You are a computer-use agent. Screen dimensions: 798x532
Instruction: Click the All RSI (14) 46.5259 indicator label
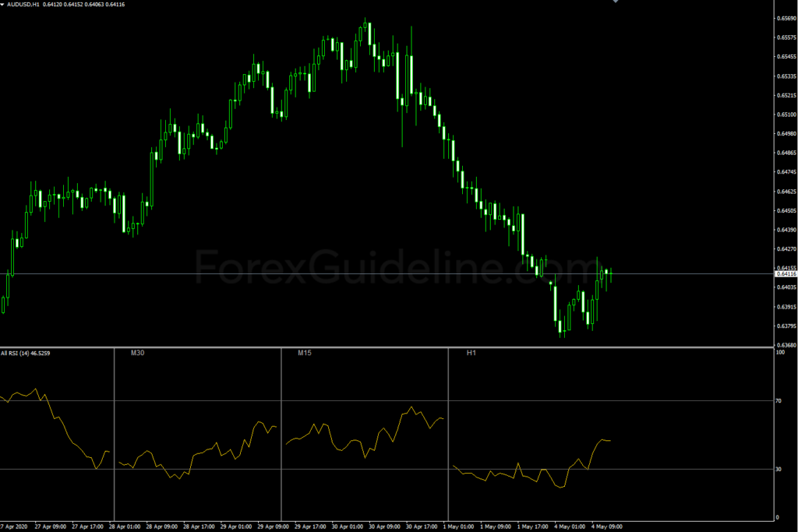pyautogui.click(x=26, y=353)
